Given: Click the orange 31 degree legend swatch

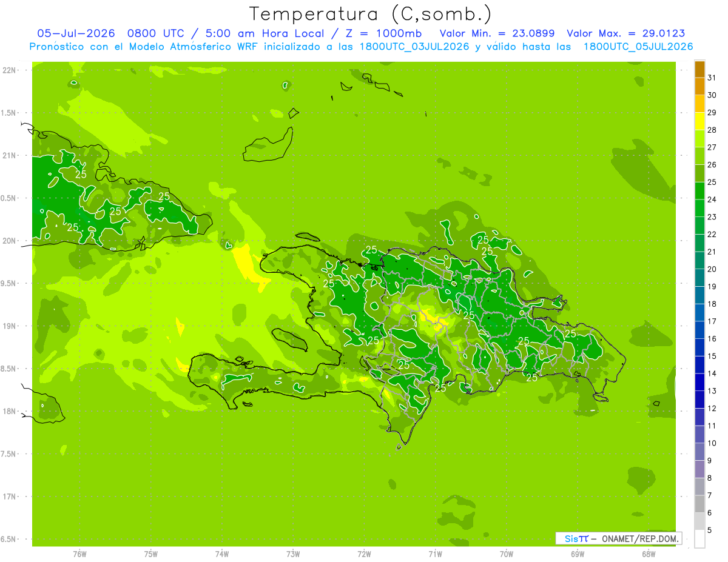Looking at the screenshot, I should (x=699, y=69).
